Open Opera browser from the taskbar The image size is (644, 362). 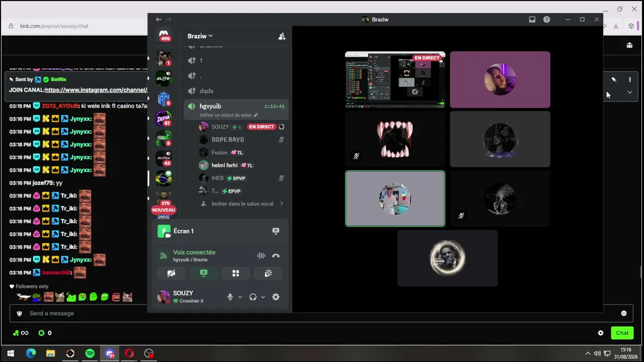coord(129,353)
